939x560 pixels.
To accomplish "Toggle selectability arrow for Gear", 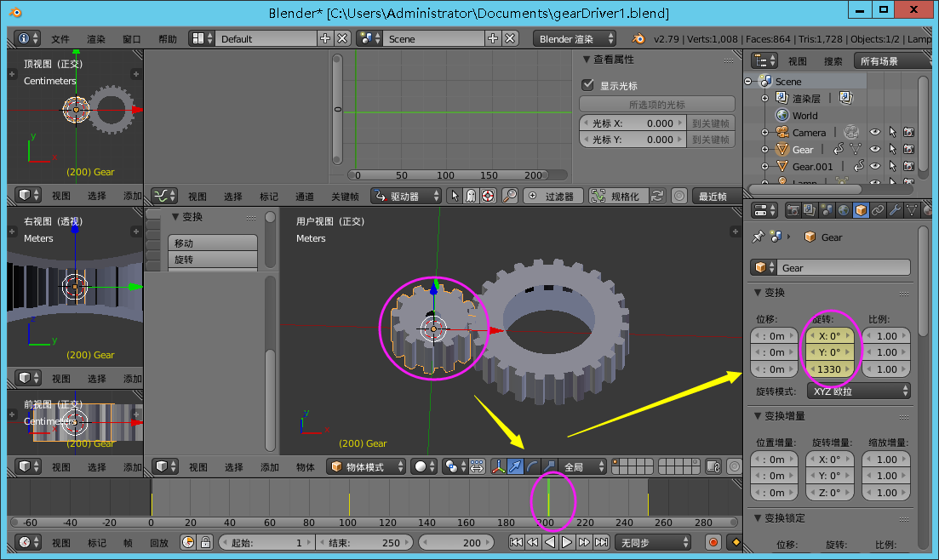I will 892,149.
